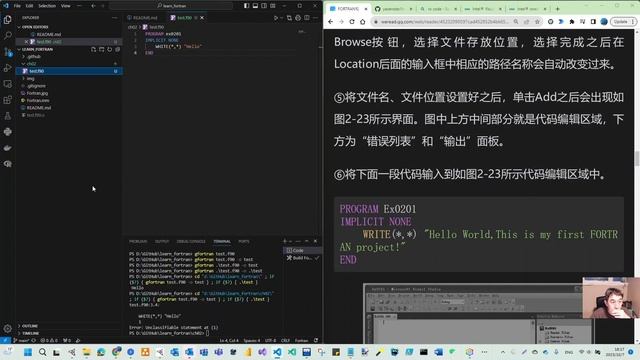
Task: Click the main branch in status bar
Action: pyautogui.click(x=21, y=340)
